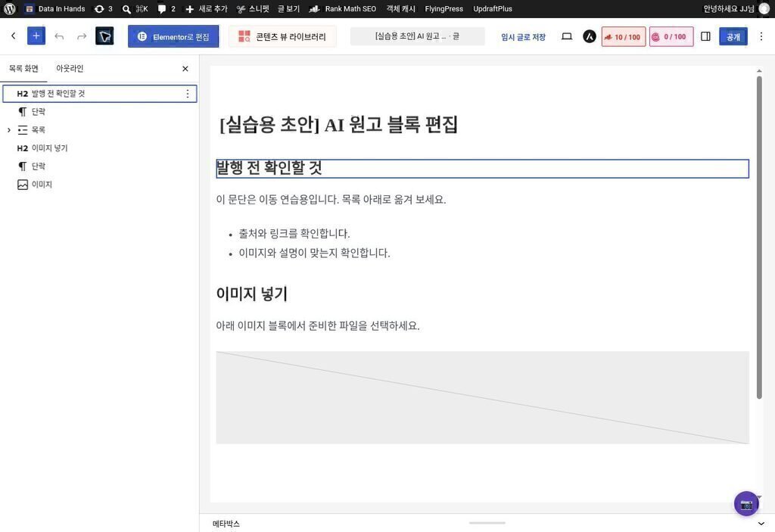Redo the last undone change
Screen dimensions: 775x532
click(82, 36)
